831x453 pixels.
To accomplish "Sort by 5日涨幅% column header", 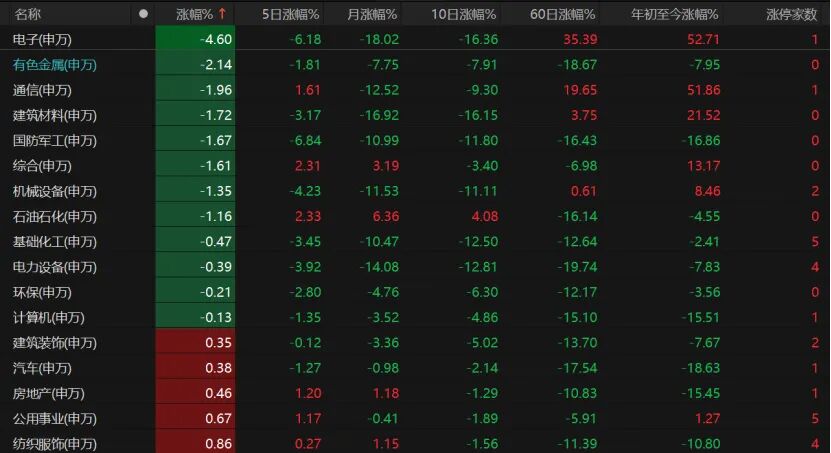I will click(290, 14).
